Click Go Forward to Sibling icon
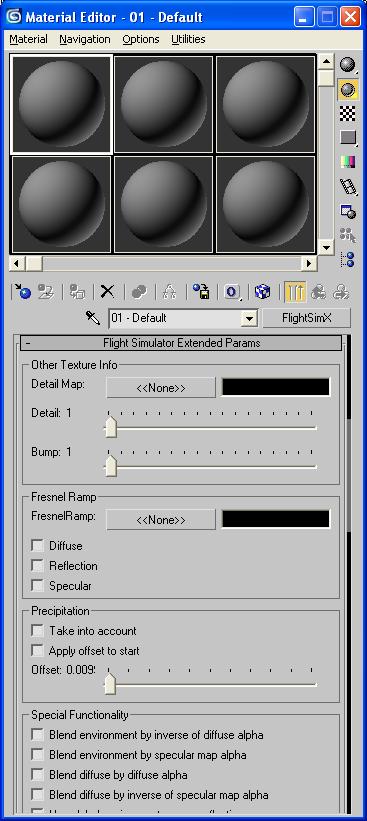The image size is (367, 821). click(x=341, y=292)
